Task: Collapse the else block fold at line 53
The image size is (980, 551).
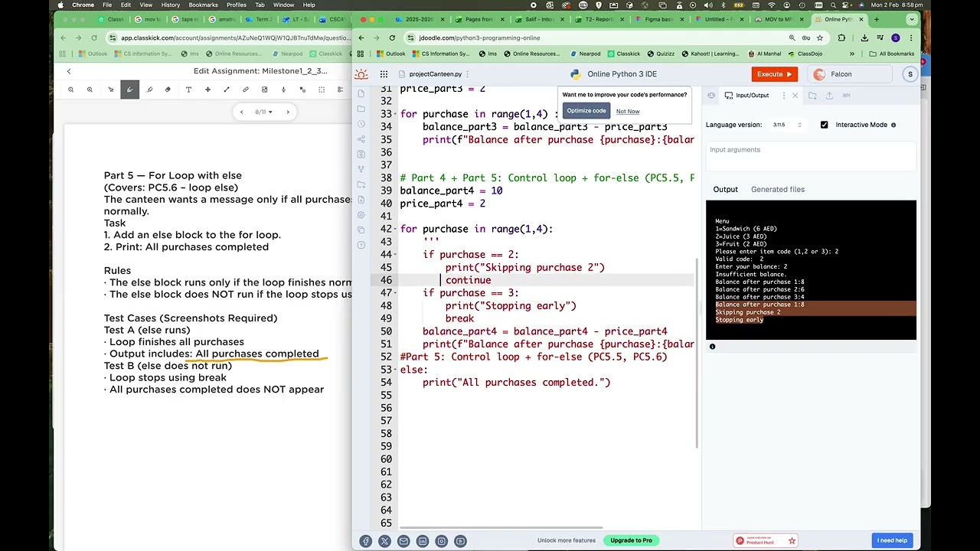Action: click(394, 370)
